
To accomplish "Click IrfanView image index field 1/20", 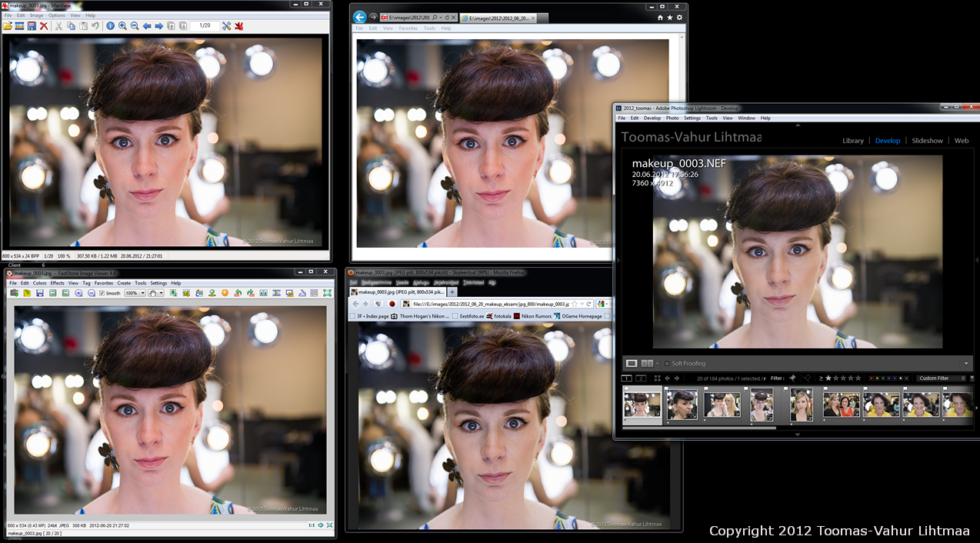I will coord(205,25).
